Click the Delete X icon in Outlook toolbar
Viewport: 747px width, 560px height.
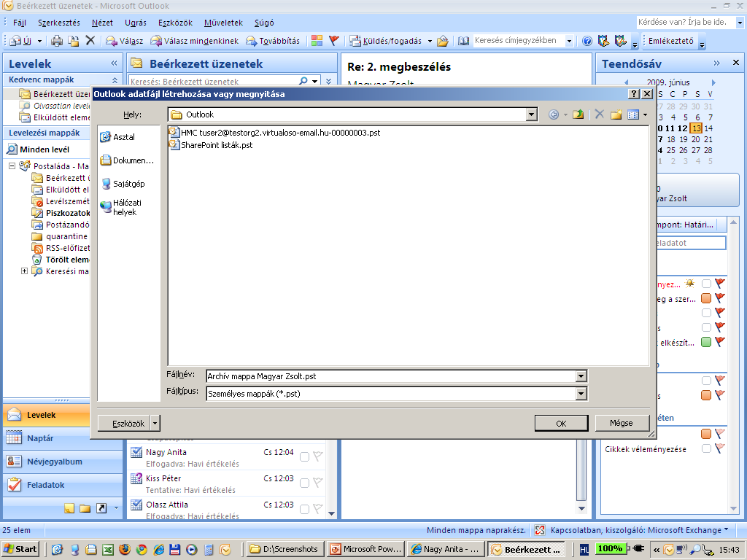90,41
